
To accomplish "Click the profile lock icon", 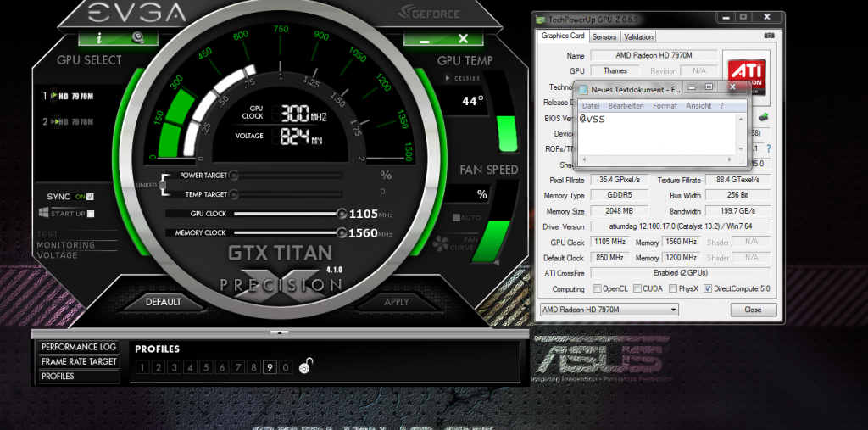I will tap(305, 366).
